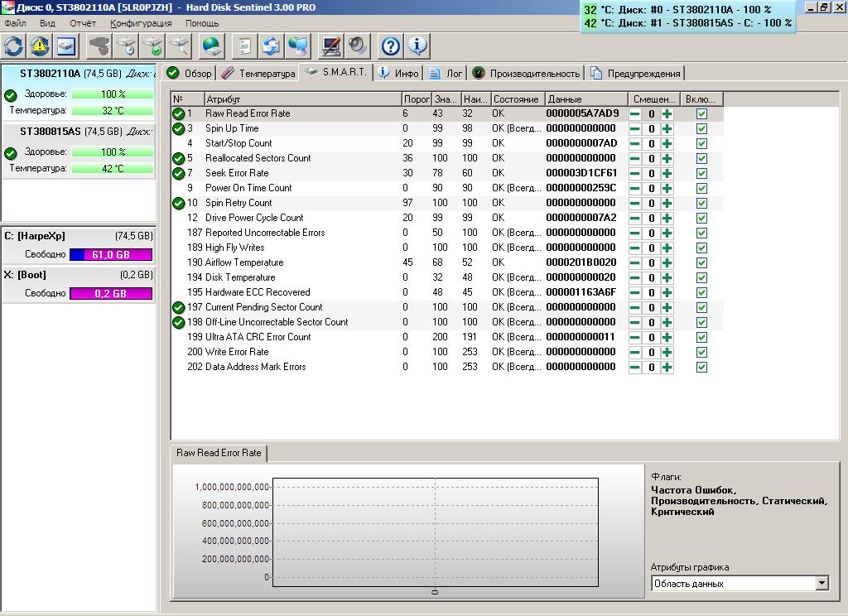Uncheck the enable box for Raw Read Error Rate
Screen dimensions: 848x616
701,114
